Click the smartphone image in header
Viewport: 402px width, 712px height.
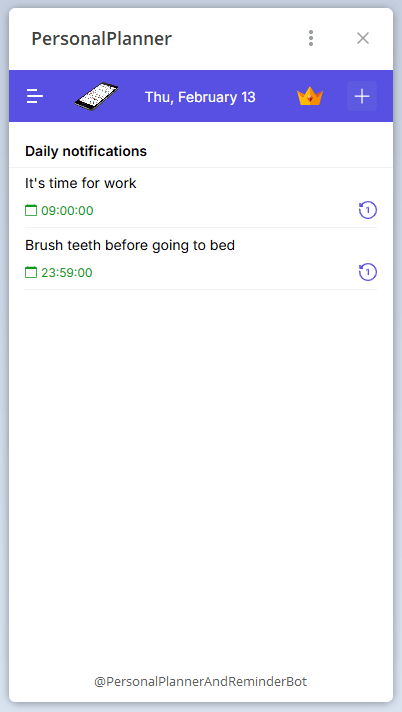point(96,96)
